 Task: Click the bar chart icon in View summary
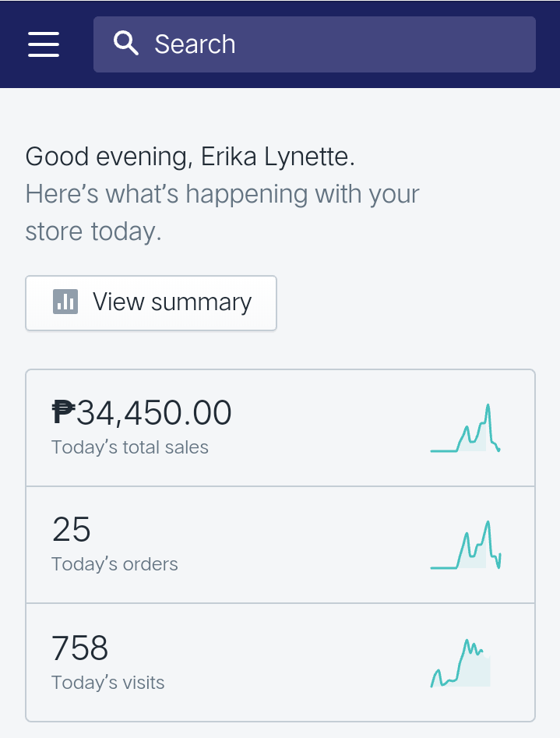coord(65,302)
